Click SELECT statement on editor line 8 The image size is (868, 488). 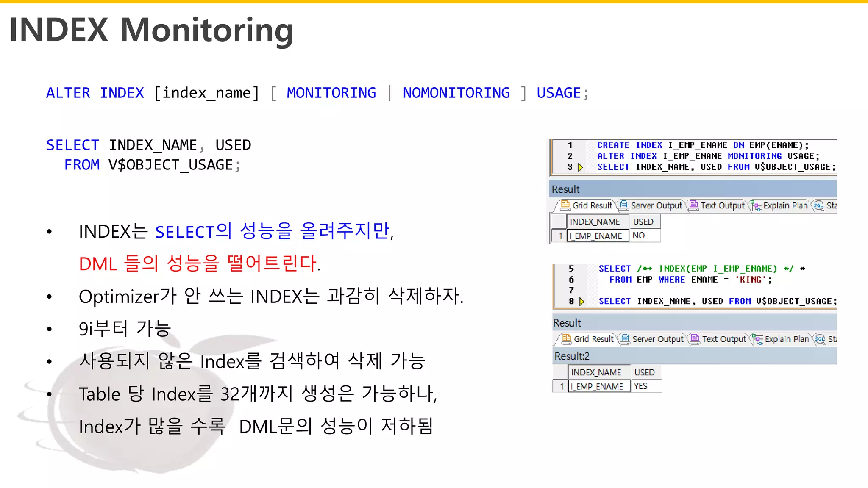[x=718, y=301]
